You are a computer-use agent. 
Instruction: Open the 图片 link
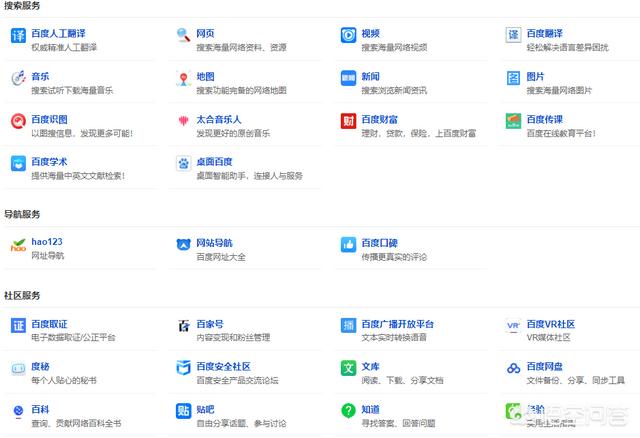click(x=536, y=76)
